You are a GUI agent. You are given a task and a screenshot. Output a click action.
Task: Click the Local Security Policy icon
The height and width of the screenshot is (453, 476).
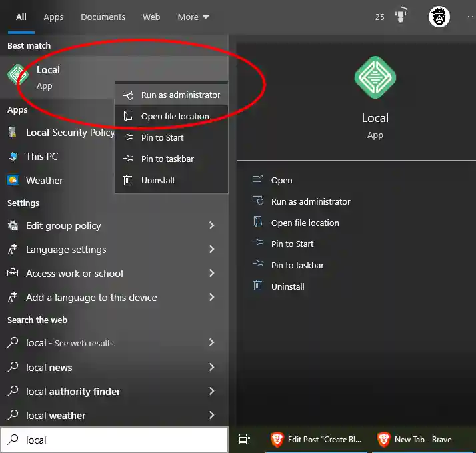(13, 132)
